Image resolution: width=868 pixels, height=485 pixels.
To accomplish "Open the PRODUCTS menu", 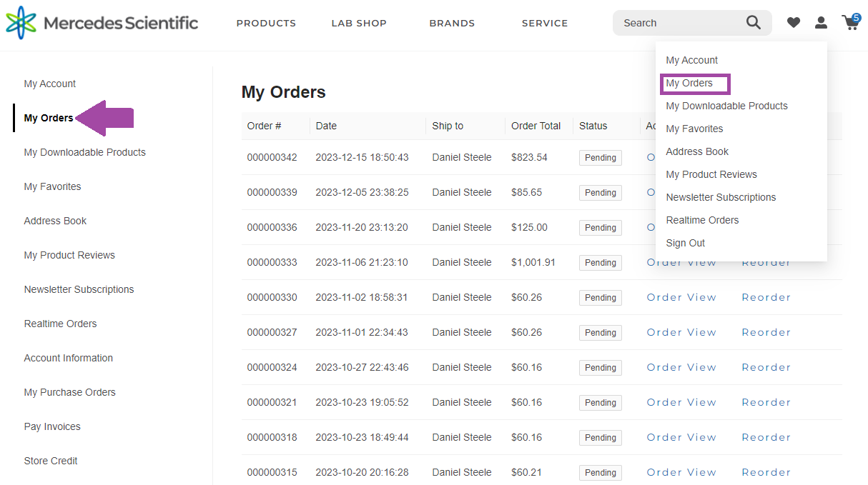I will [266, 23].
